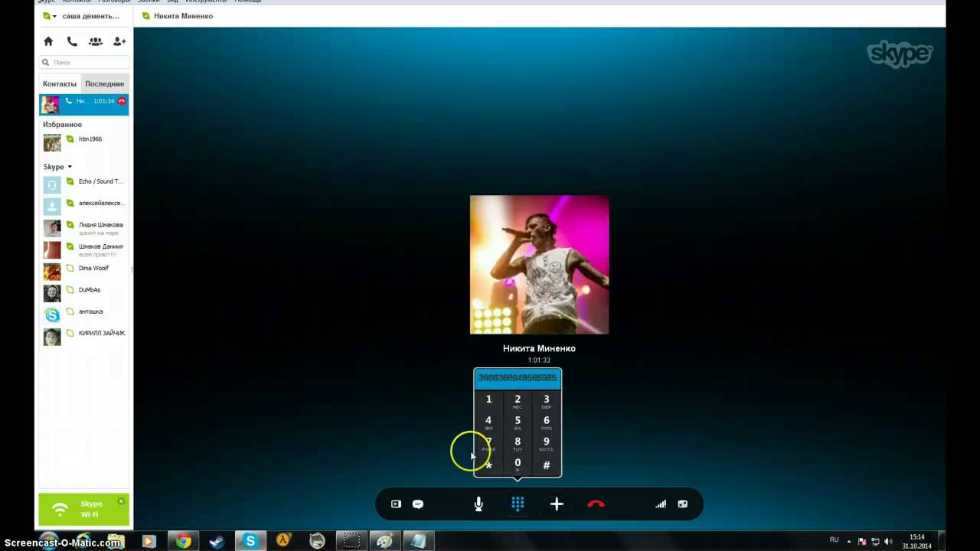Click the Skype taskbar icon

(x=250, y=541)
